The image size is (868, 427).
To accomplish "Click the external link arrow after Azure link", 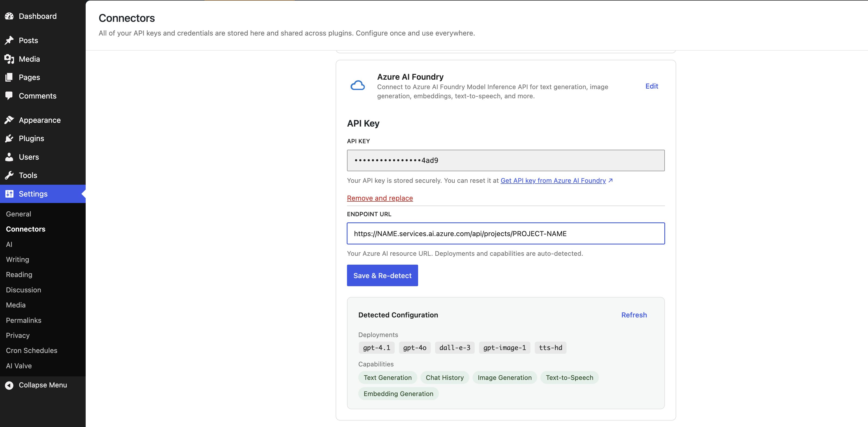I will coord(610,180).
